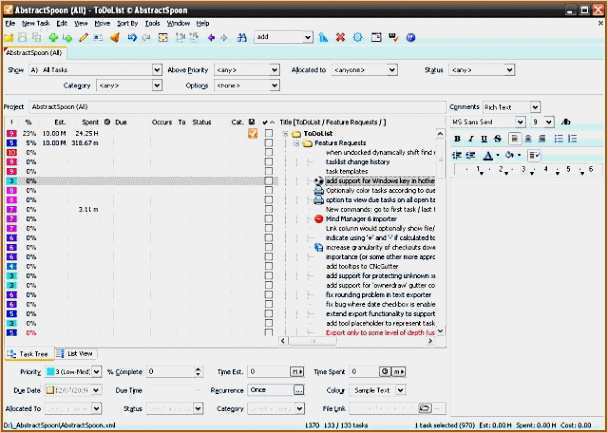Apply Italic formatting in comments toolbar
Viewport: 608px width, 433px height.
coord(471,139)
